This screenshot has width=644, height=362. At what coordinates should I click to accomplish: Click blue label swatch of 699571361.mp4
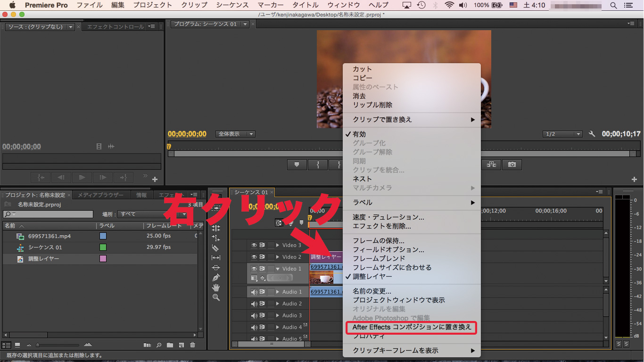click(x=103, y=236)
